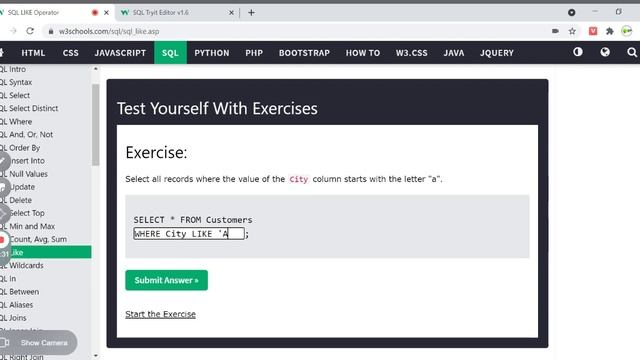Open SQL Between in sidebar
The height and width of the screenshot is (360, 640).
coord(20,291)
